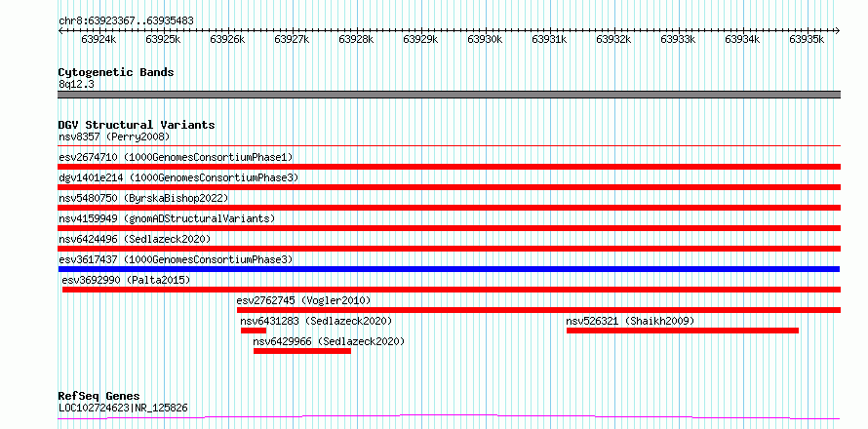The width and height of the screenshot is (868, 429).
Task: Click the 63932k ruler tick label
Action: pos(613,39)
